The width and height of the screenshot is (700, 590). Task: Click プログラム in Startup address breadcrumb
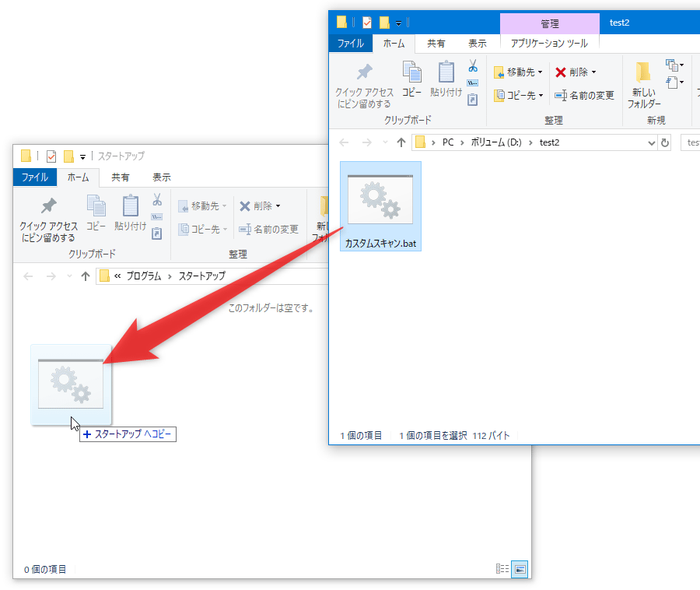(144, 276)
